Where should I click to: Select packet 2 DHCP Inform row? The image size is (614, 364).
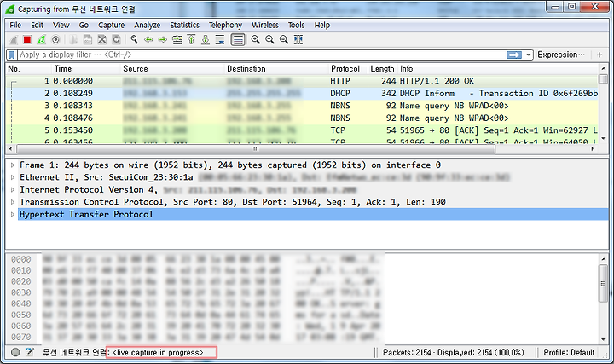click(302, 93)
